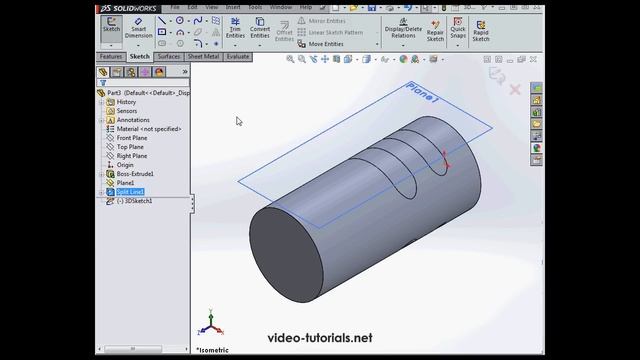This screenshot has height=360, width=640.
Task: Expand manager tabs with double chevron
Action: pyautogui.click(x=185, y=72)
